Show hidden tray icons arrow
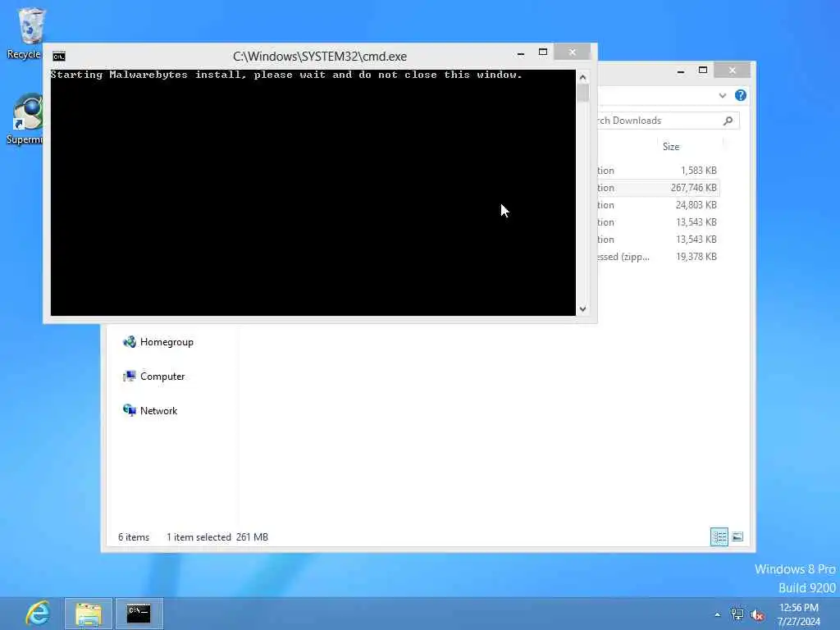Viewport: 840px width, 630px height. pos(717,615)
